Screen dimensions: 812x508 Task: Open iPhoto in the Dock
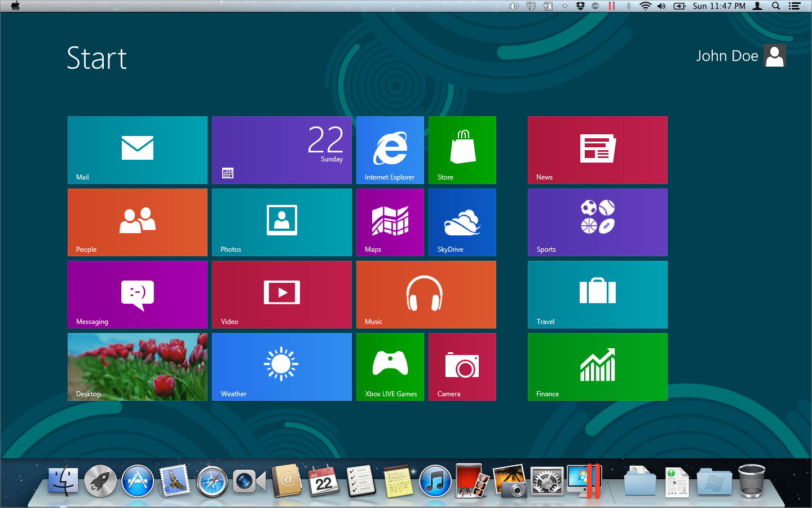pyautogui.click(x=510, y=481)
